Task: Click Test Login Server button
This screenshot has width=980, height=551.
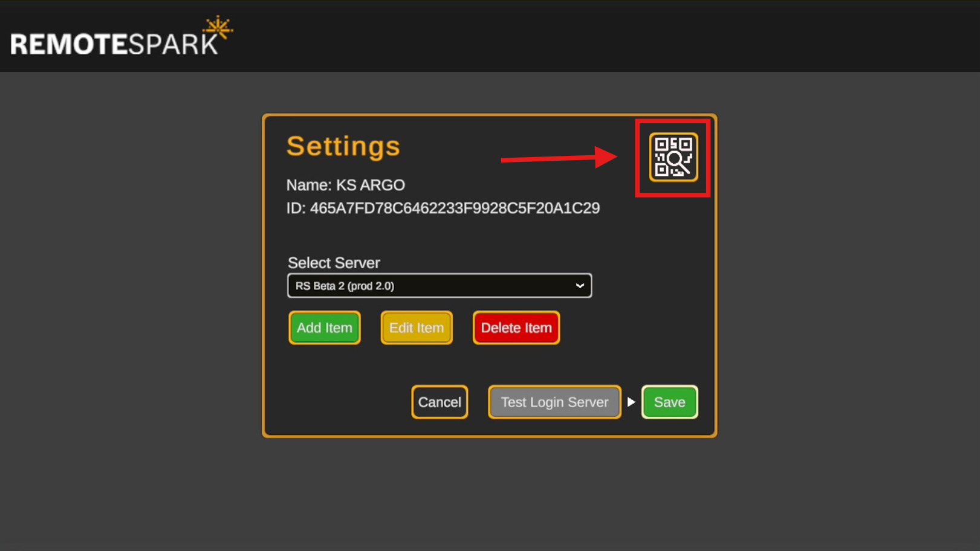Action: coord(554,402)
